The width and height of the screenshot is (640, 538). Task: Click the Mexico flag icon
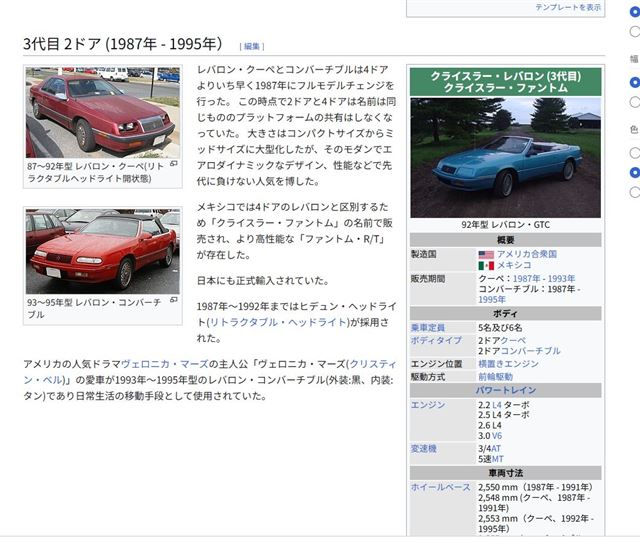(x=486, y=266)
